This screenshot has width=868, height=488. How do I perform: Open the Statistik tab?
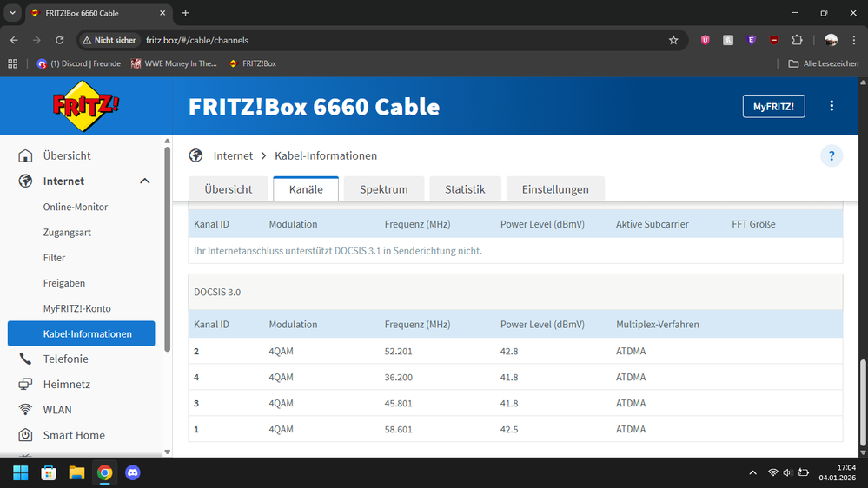click(x=465, y=189)
